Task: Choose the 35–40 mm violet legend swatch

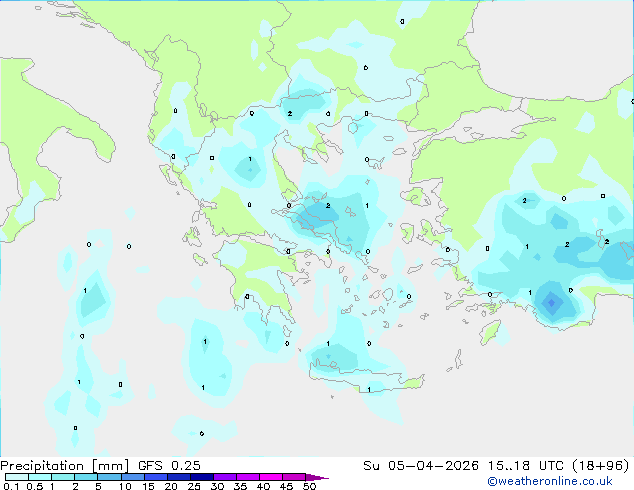Action: [x=248, y=477]
